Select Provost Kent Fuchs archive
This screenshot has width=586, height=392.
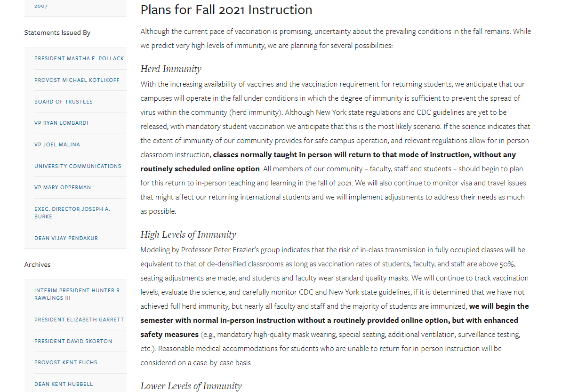point(66,362)
